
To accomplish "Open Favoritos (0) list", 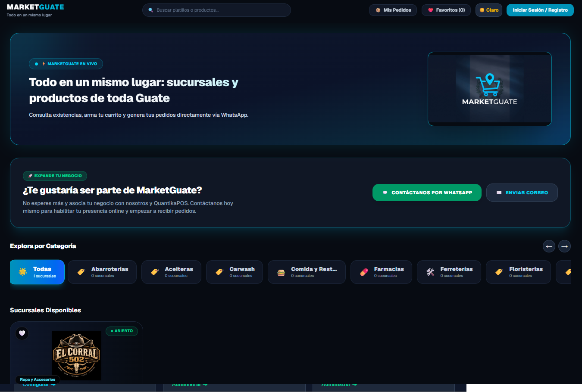I will point(446,10).
